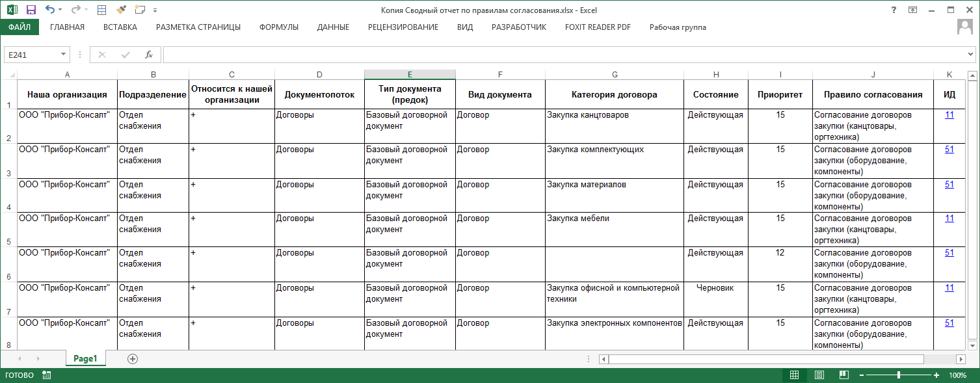Image resolution: width=980 pixels, height=383 pixels.
Task: Select the Page1 sheet tab
Action: pos(85,358)
